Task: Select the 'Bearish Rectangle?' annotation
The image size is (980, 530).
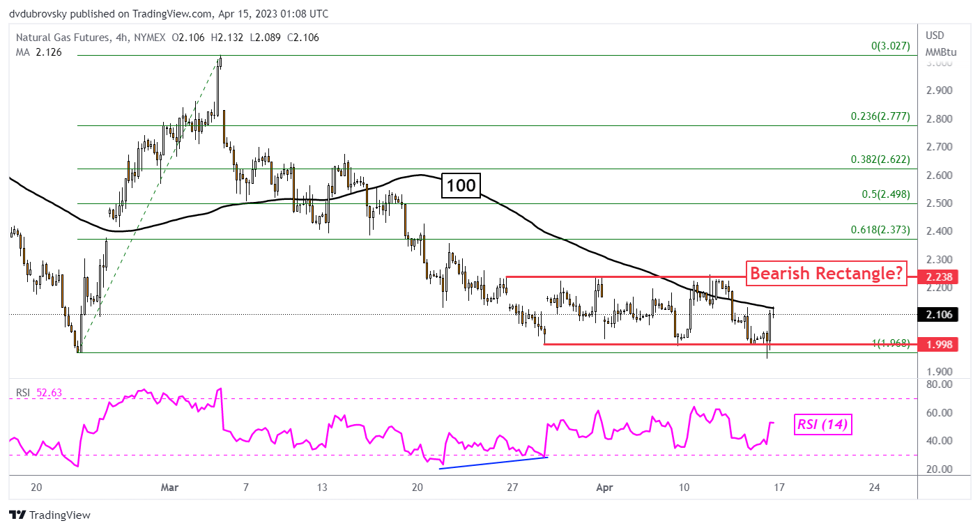Action: point(827,273)
